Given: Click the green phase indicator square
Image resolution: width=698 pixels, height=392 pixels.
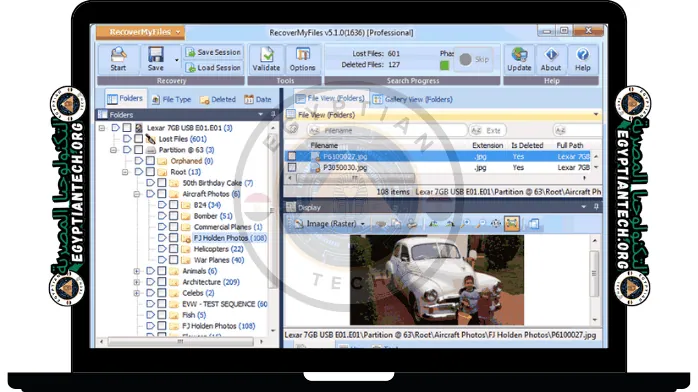Looking at the screenshot, I should (444, 65).
